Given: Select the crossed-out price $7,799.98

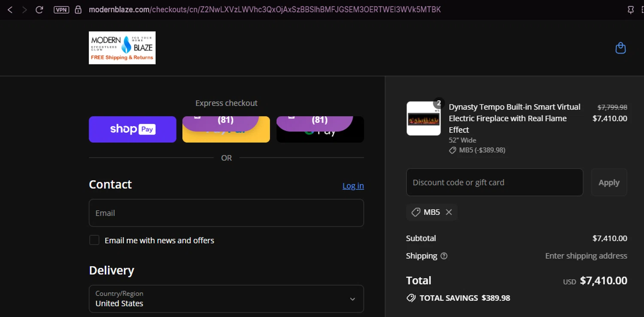Looking at the screenshot, I should point(612,107).
